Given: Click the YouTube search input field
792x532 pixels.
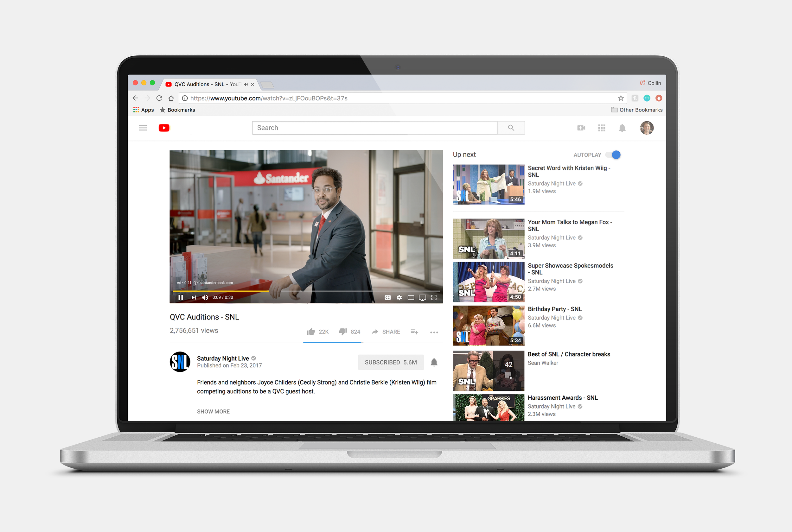Looking at the screenshot, I should (x=375, y=128).
